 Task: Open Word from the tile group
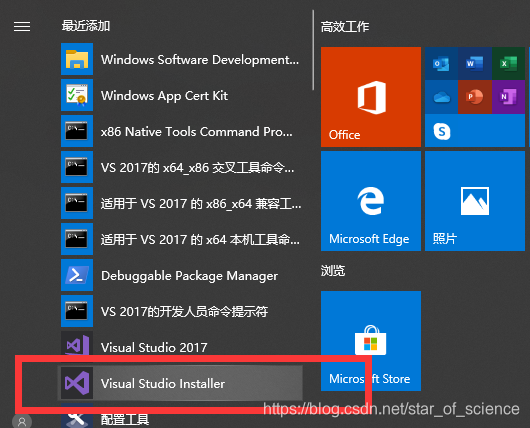[x=475, y=64]
